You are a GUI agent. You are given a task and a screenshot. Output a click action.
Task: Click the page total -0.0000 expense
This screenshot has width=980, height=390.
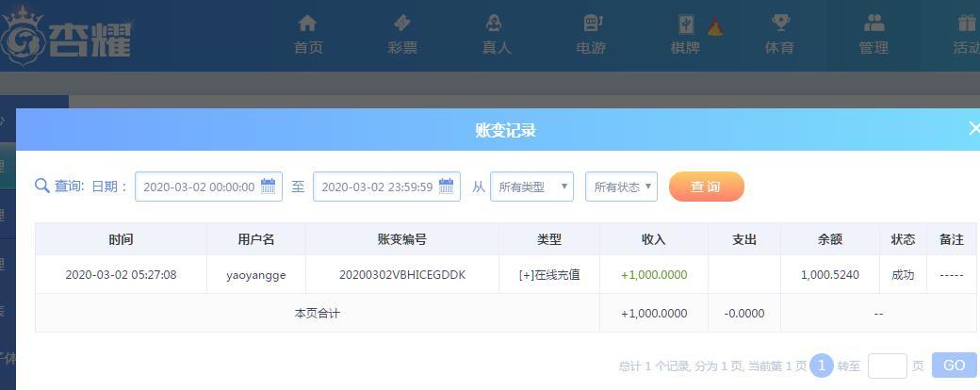click(744, 313)
